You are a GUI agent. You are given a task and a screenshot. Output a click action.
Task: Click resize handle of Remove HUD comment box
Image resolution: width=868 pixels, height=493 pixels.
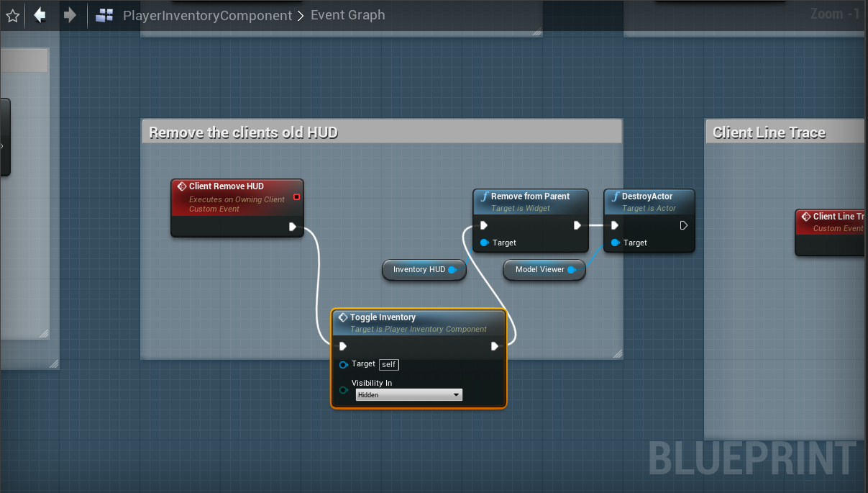[616, 353]
